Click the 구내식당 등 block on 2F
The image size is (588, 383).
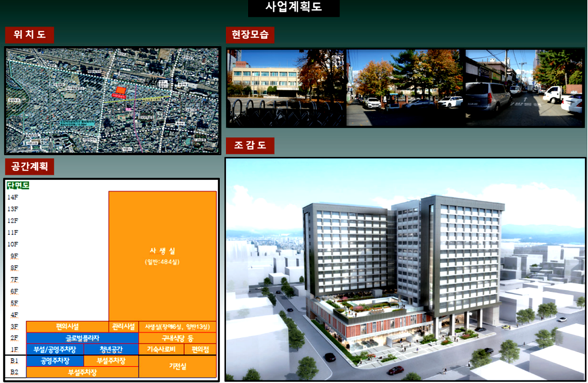pos(177,338)
